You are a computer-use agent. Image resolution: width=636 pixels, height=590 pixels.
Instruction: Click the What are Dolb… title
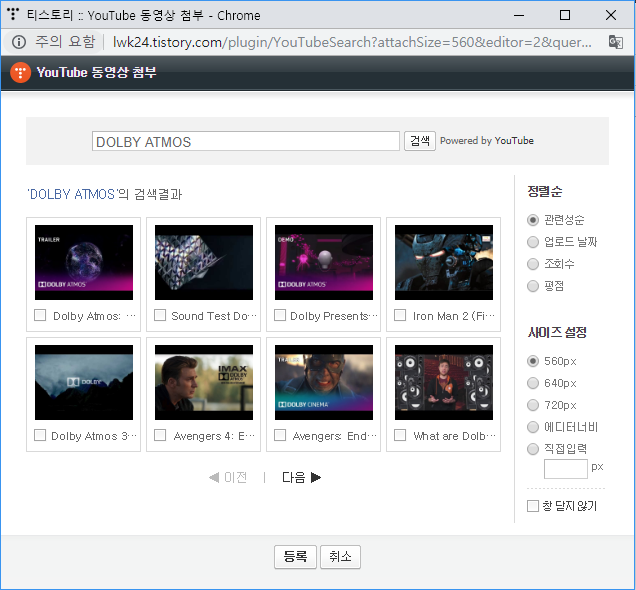[454, 436]
